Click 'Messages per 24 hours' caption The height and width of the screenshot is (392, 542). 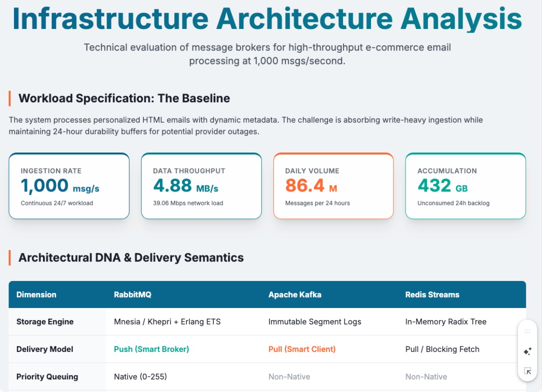[317, 203]
